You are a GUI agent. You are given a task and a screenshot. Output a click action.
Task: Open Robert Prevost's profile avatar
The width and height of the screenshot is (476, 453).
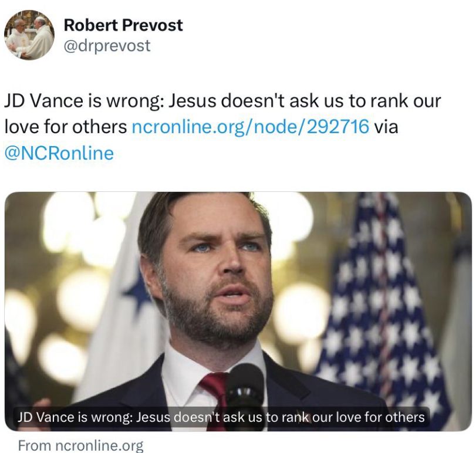tap(29, 35)
